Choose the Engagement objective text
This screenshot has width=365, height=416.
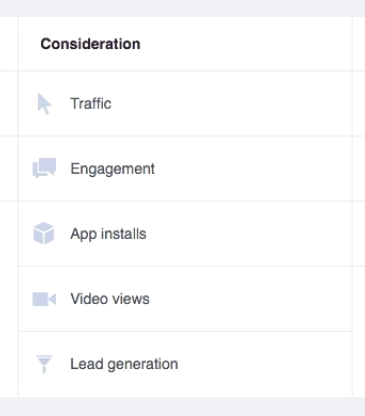coord(112,169)
